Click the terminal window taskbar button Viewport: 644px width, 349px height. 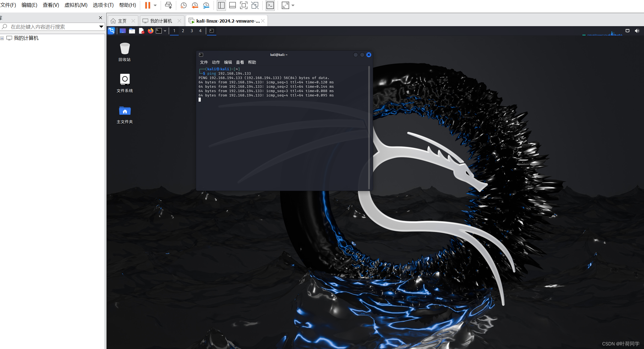tap(212, 31)
